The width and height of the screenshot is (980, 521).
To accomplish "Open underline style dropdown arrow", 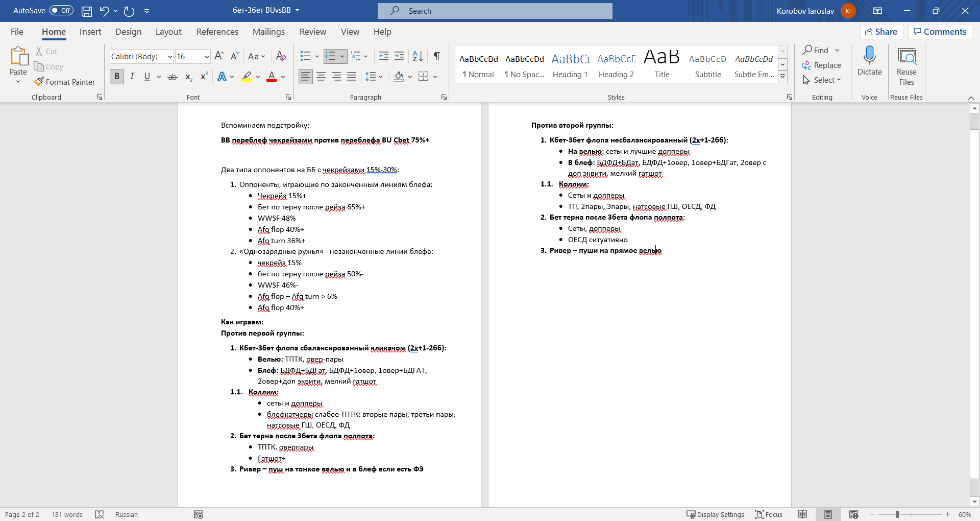I will tap(159, 77).
